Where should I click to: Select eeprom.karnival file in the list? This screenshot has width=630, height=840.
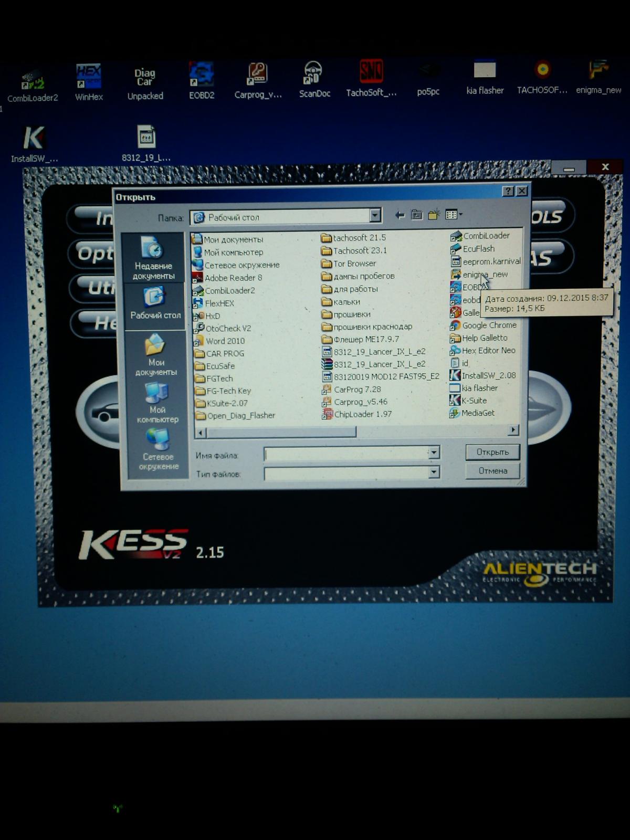coord(486,261)
